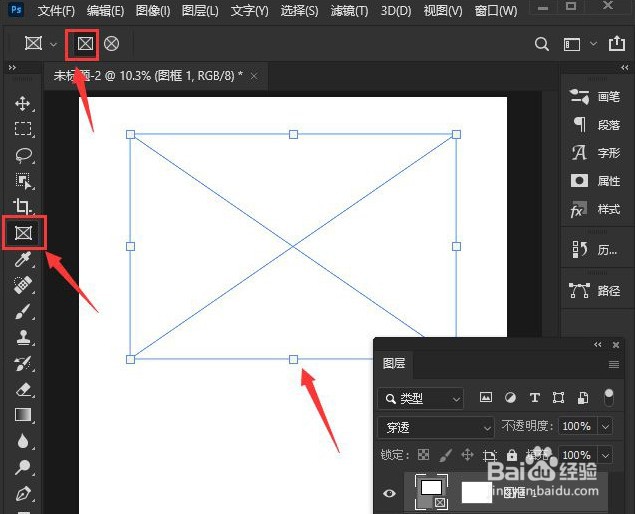Image resolution: width=635 pixels, height=514 pixels.
Task: Open the 文字(Y) menu
Action: [249, 11]
